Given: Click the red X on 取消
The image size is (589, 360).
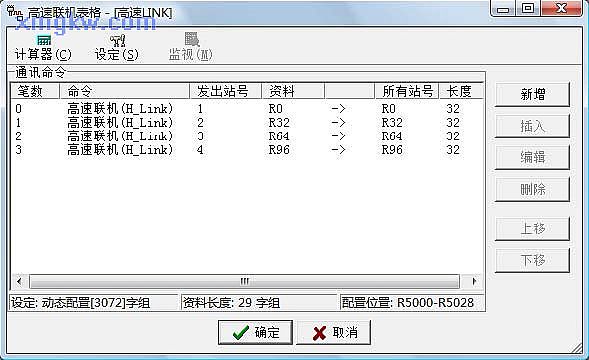Looking at the screenshot, I should [319, 333].
